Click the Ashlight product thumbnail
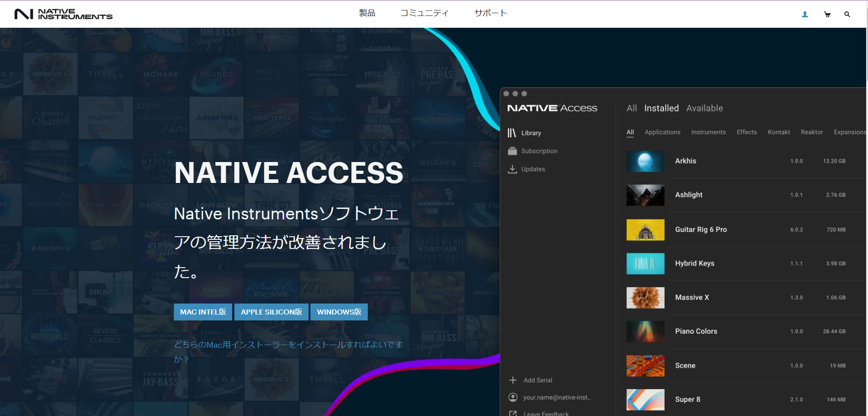The image size is (868, 416). tap(645, 195)
